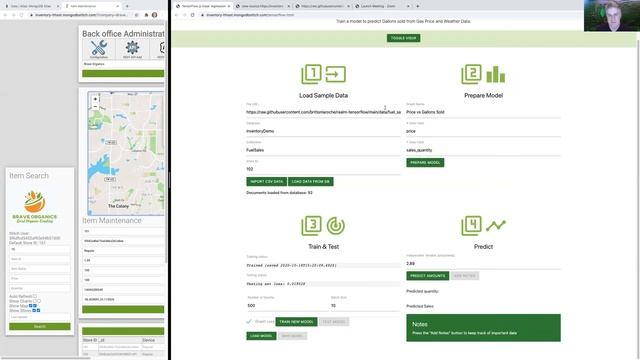Click the Database field containing InventoryDemo

[323, 131]
